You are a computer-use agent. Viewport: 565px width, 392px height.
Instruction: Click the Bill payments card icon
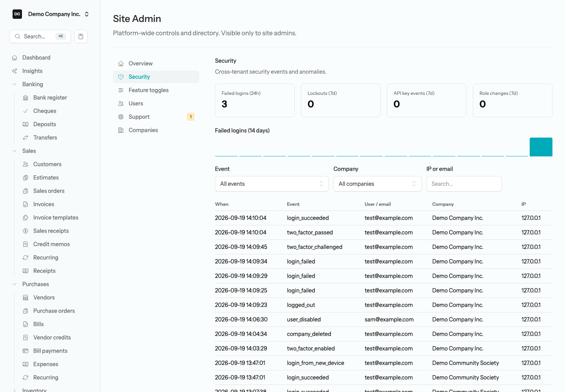[x=26, y=351]
